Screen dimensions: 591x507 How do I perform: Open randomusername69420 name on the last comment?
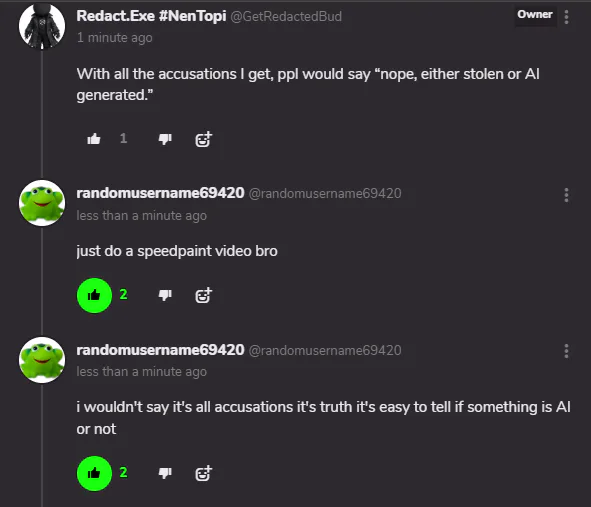click(160, 350)
